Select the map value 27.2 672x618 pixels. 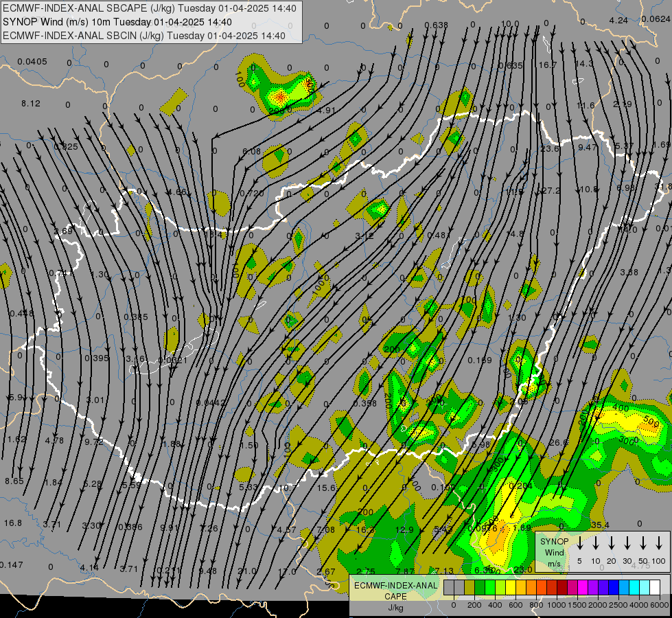point(551,190)
